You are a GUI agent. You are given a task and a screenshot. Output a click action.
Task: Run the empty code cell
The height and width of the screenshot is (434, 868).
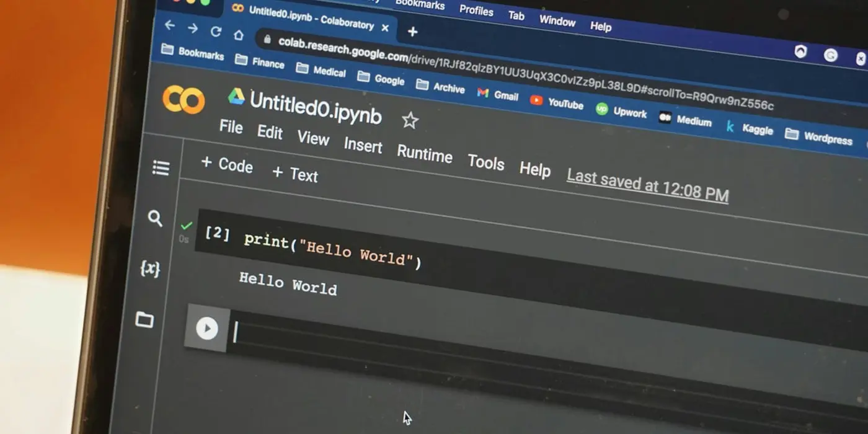[207, 329]
